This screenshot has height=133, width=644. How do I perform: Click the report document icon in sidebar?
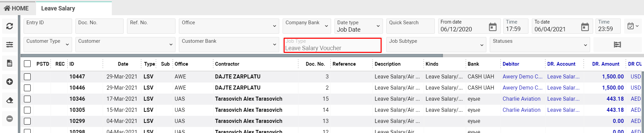9,63
